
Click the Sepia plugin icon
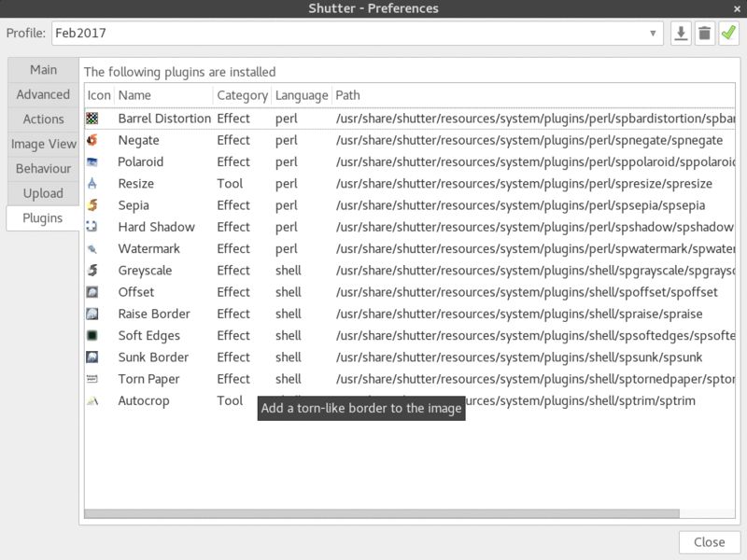coord(92,205)
